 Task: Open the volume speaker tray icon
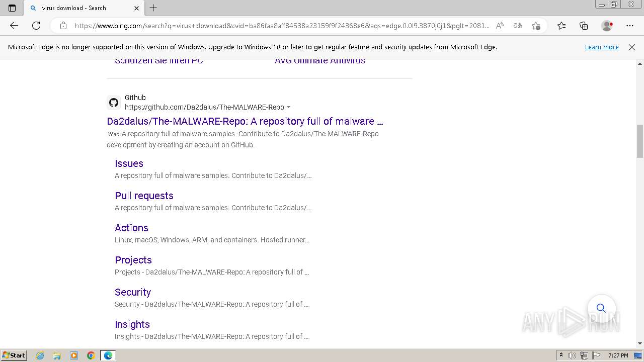[572, 355]
